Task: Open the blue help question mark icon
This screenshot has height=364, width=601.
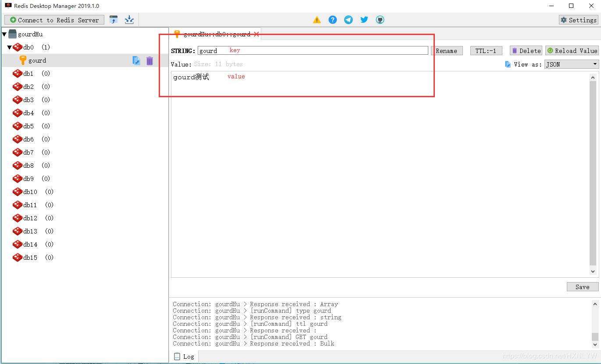Action: pyautogui.click(x=333, y=20)
